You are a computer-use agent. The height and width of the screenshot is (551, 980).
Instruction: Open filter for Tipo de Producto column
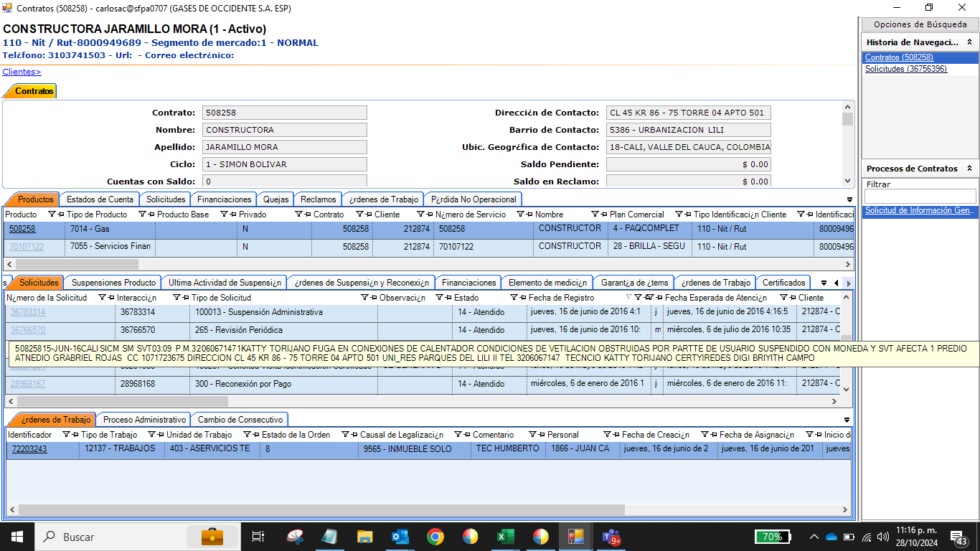point(141,215)
